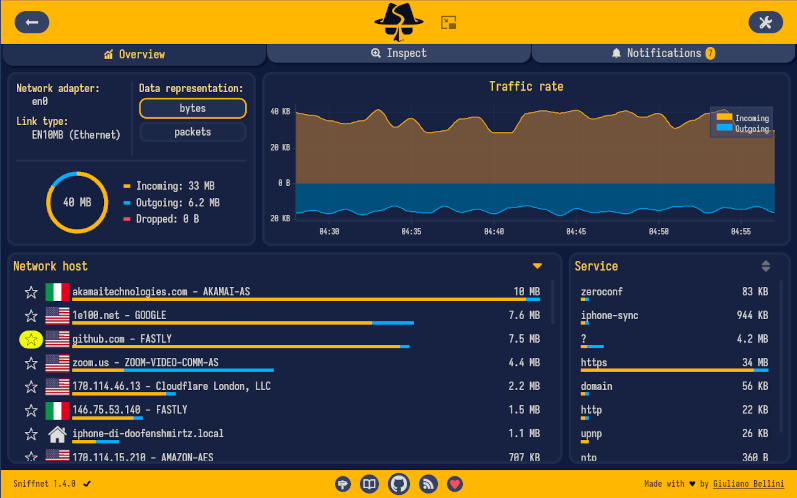Click the 'EN10MB (Ethernet)' link type
The width and height of the screenshot is (797, 498).
tap(76, 135)
